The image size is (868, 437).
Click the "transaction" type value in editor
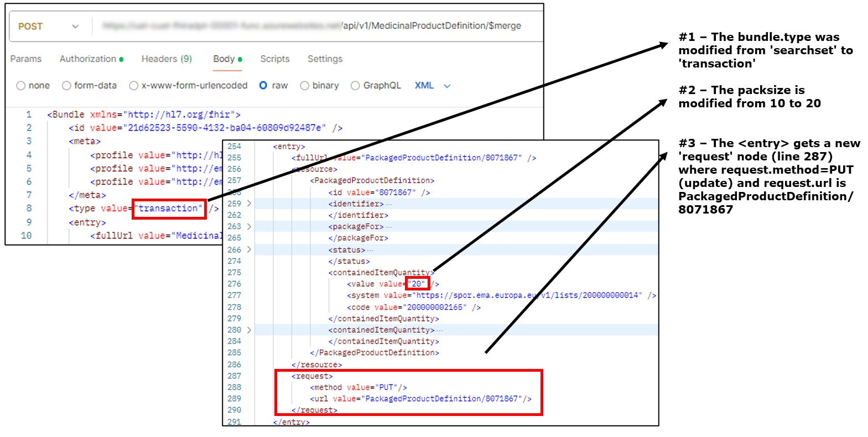click(x=169, y=209)
